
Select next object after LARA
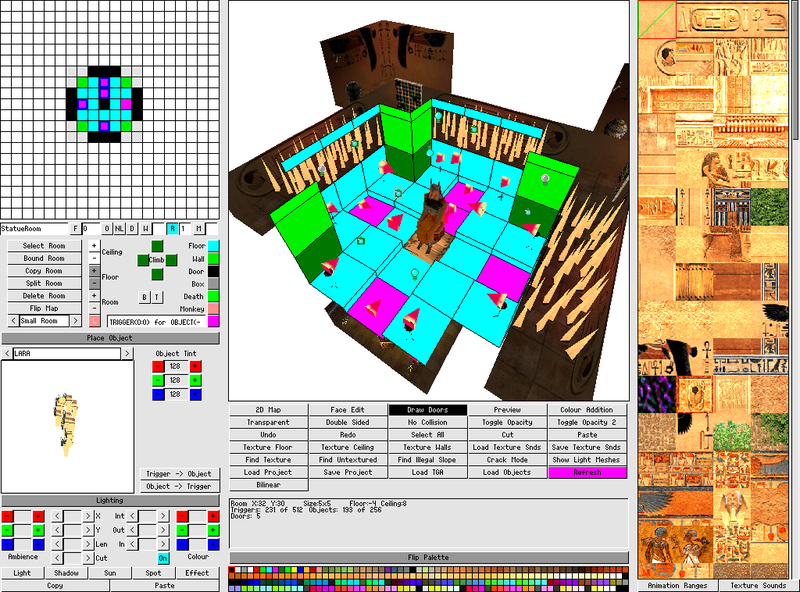[127, 353]
